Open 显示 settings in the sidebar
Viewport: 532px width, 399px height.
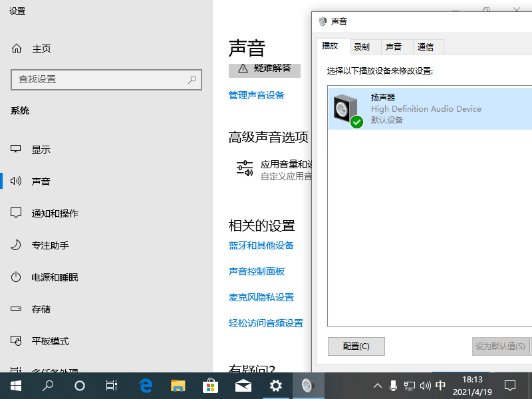tap(41, 149)
